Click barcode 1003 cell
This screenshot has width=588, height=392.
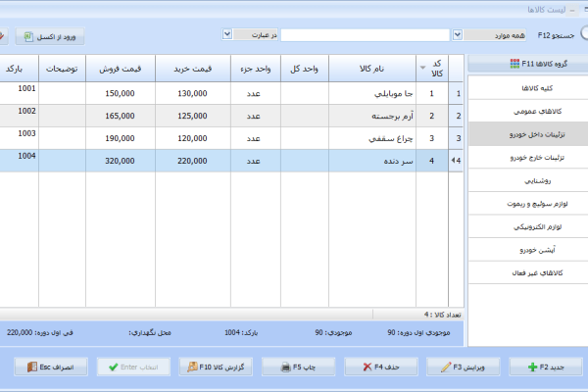20,138
